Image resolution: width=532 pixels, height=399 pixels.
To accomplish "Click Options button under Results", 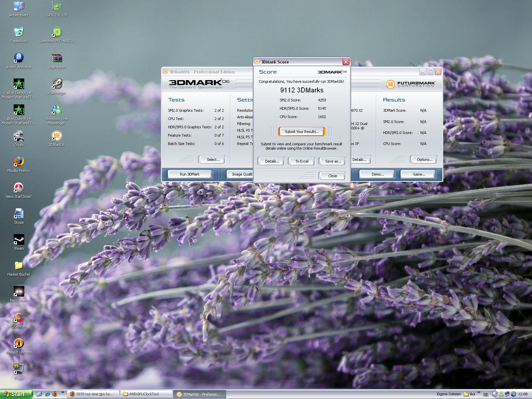I will (424, 160).
